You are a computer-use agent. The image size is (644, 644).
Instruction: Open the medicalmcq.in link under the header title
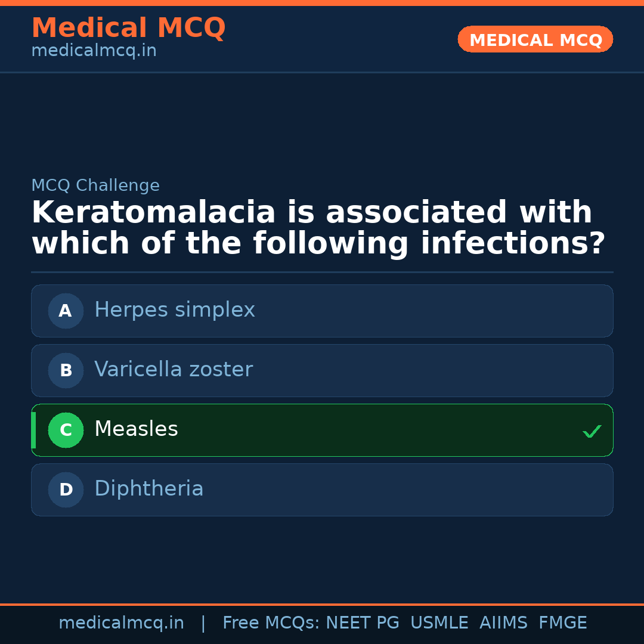pos(94,51)
